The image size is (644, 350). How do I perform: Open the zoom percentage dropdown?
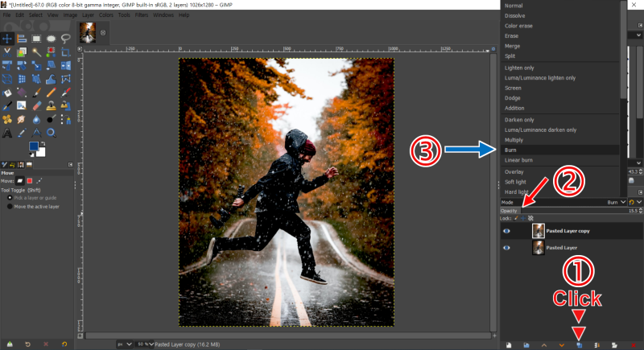pos(145,344)
